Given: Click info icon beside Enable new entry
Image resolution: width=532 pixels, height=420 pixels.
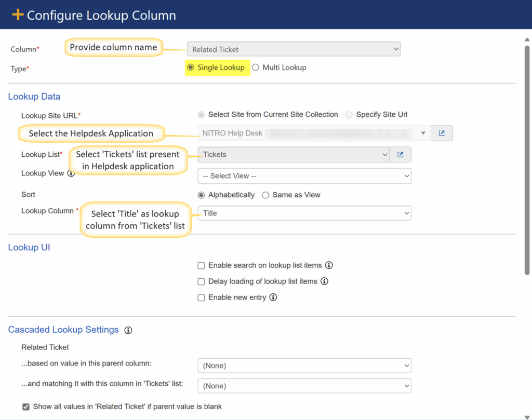Looking at the screenshot, I should [273, 297].
